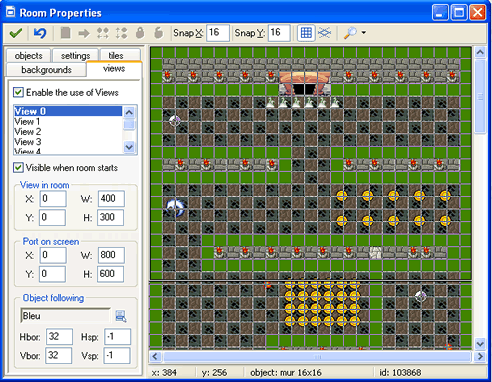
Task: Click the shift all instances arrow icon
Action: (x=84, y=33)
